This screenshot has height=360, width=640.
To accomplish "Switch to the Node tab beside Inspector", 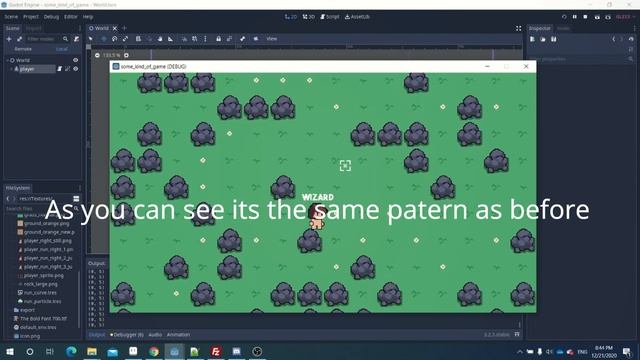I will point(563,29).
